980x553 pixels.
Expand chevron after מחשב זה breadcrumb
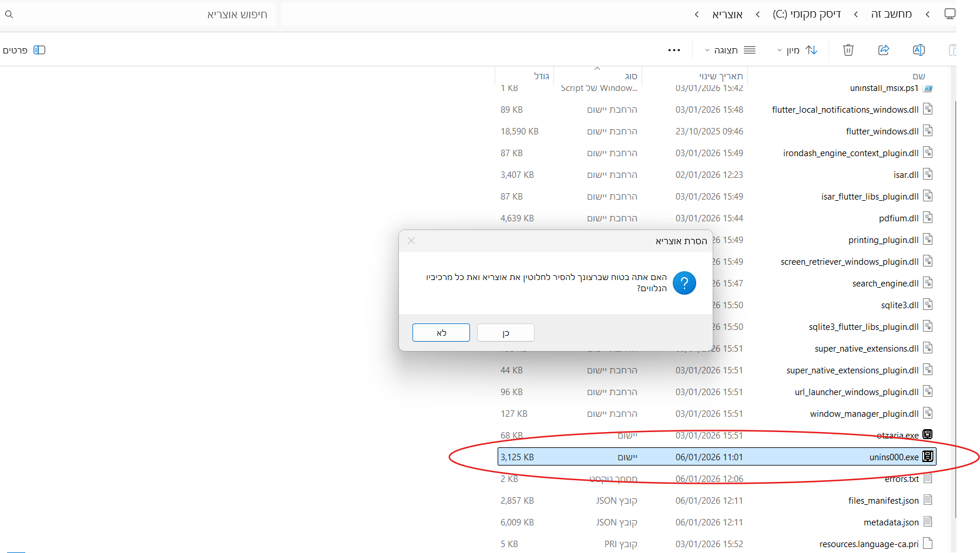point(856,14)
